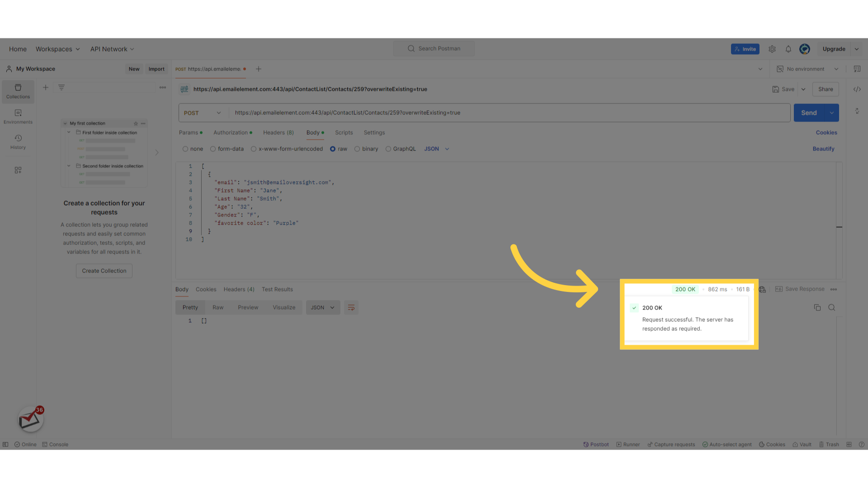The height and width of the screenshot is (488, 868).
Task: Open the Collections sidebar panel
Action: [x=18, y=91]
